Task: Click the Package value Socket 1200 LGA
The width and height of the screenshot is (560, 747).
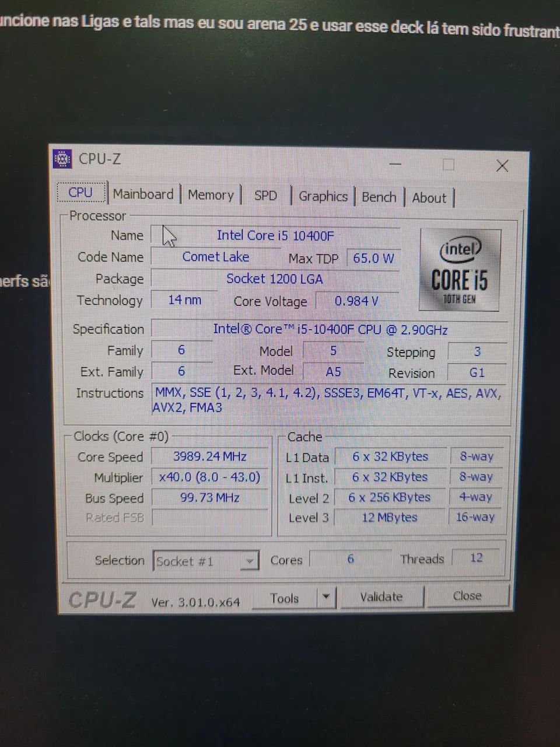Action: coord(275,278)
